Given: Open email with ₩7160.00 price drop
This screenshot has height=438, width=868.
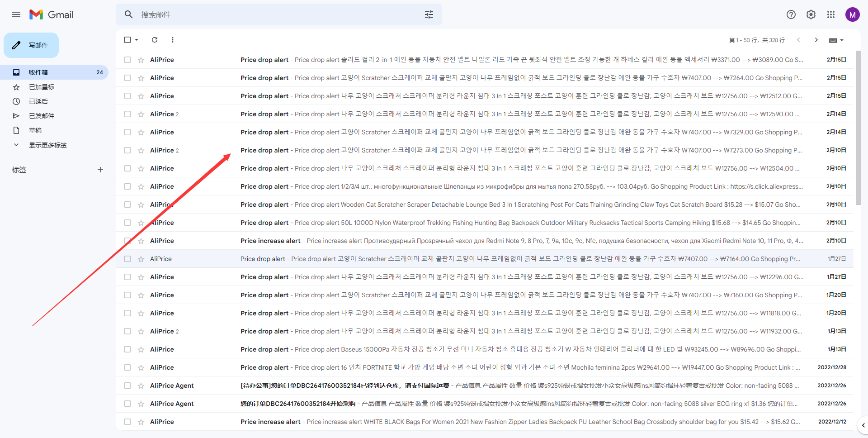Looking at the screenshot, I should coord(485,295).
